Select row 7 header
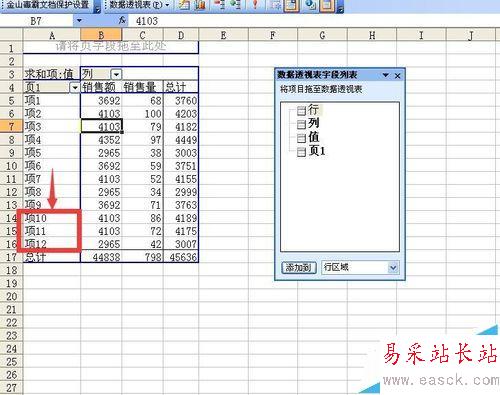The image size is (500, 395). tap(11, 127)
